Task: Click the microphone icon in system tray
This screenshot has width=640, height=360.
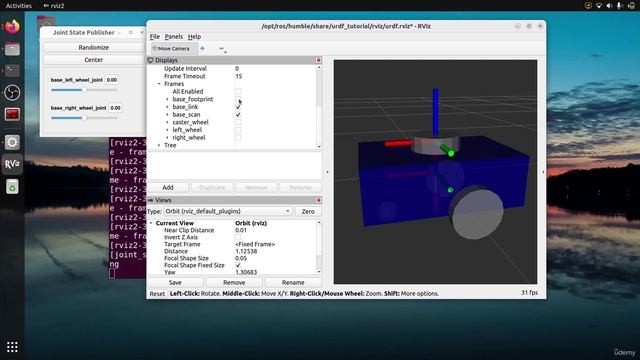Action: pos(620,6)
